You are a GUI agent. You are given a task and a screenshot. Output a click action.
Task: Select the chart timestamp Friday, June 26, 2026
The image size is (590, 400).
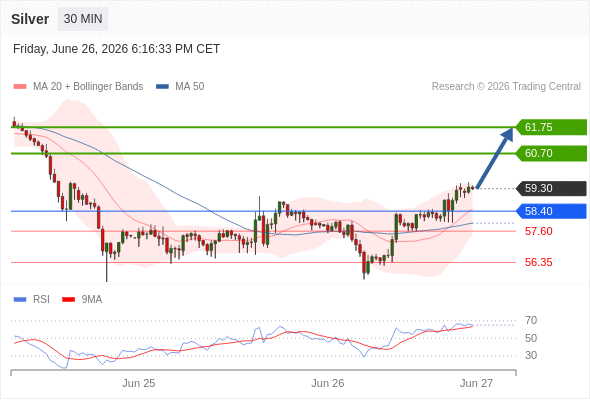tap(116, 49)
